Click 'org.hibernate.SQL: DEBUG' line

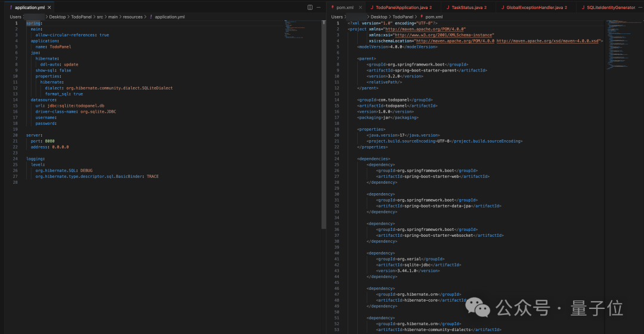coord(64,171)
